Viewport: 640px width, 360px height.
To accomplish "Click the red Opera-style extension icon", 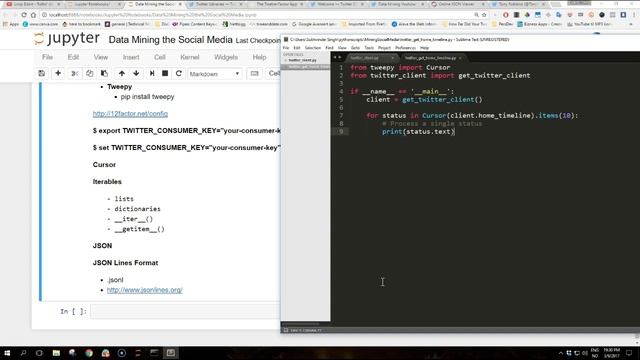I will click(506, 15).
